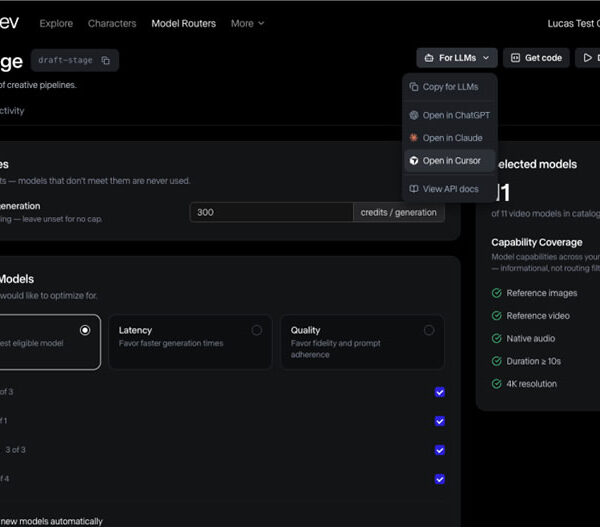600x528 pixels.
Task: Go to the Characters tab
Action: click(112, 23)
